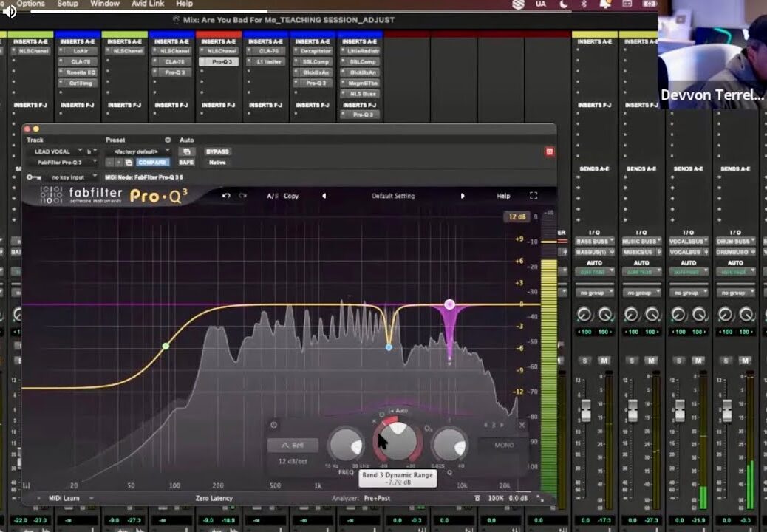This screenshot has height=532, width=767.
Task: Toggle the COMPARE button
Action: [152, 163]
